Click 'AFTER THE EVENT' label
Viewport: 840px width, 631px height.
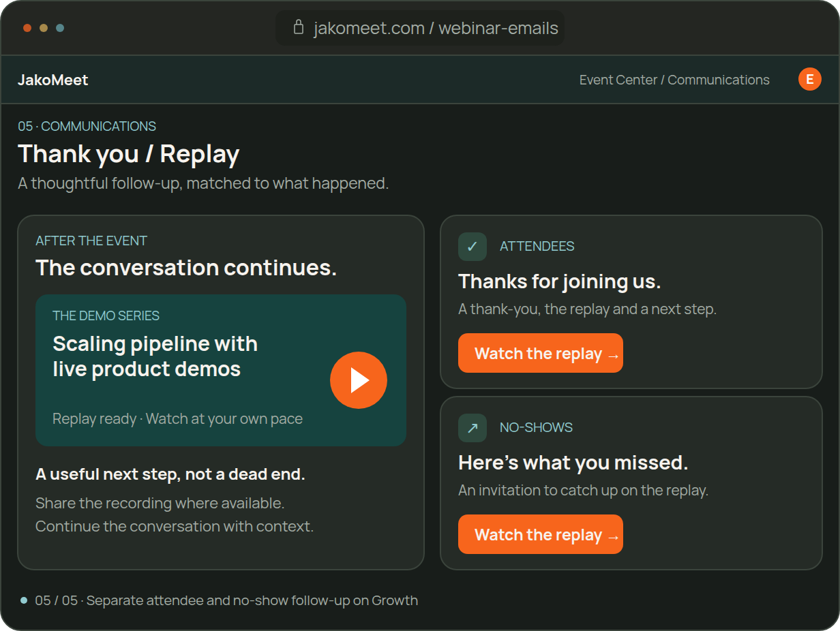tap(91, 241)
